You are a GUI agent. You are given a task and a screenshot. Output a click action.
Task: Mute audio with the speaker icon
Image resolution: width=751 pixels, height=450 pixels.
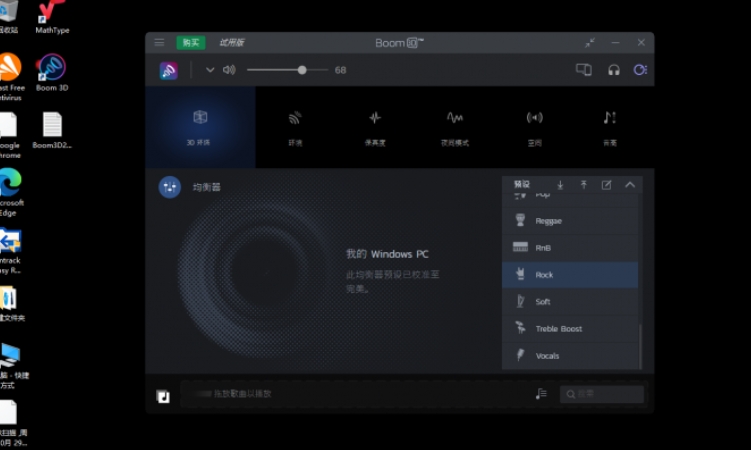[x=229, y=70]
